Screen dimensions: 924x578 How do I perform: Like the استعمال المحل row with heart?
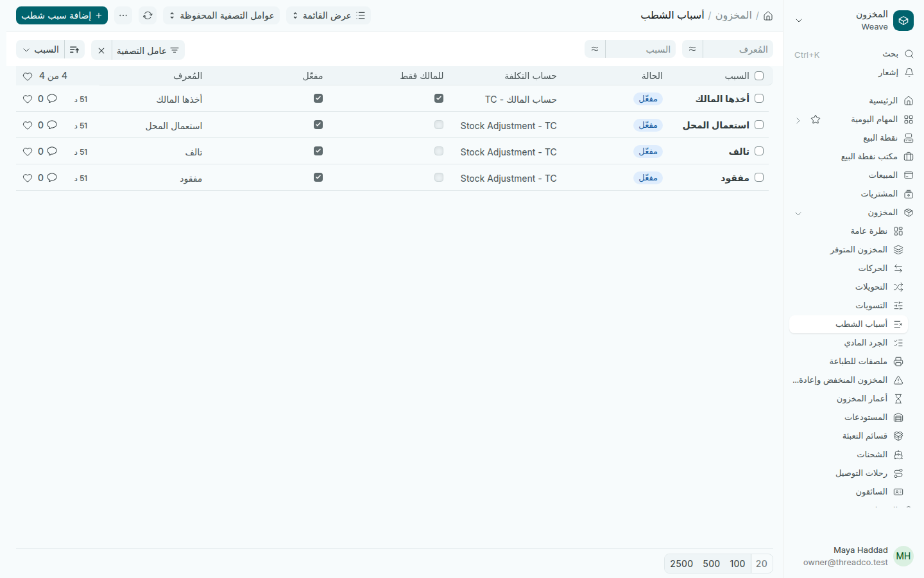pyautogui.click(x=28, y=125)
